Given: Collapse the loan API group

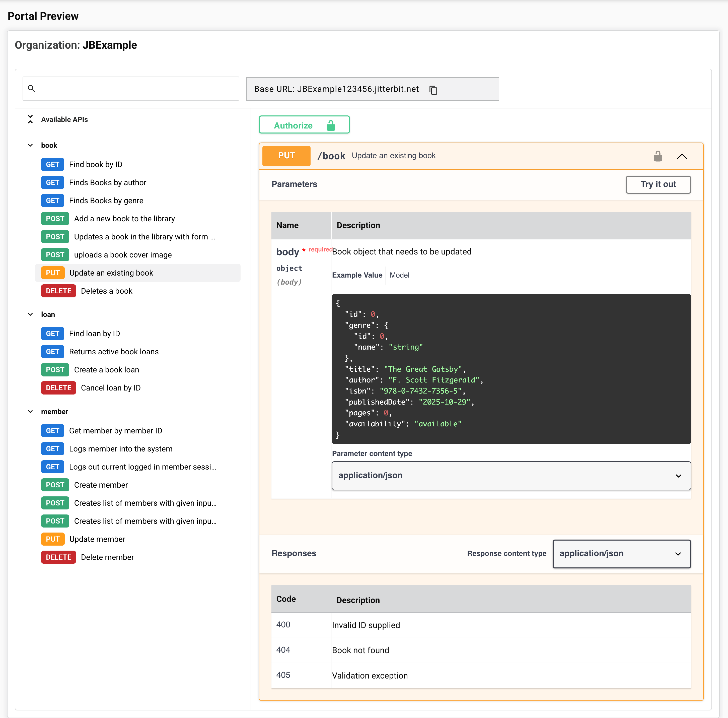Looking at the screenshot, I should point(30,314).
